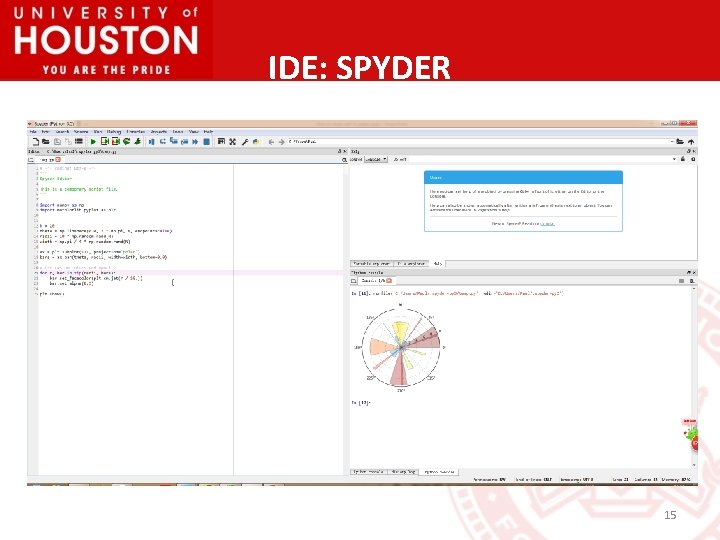Click the Debug file icon
This screenshot has width=720, height=540.
151,142
